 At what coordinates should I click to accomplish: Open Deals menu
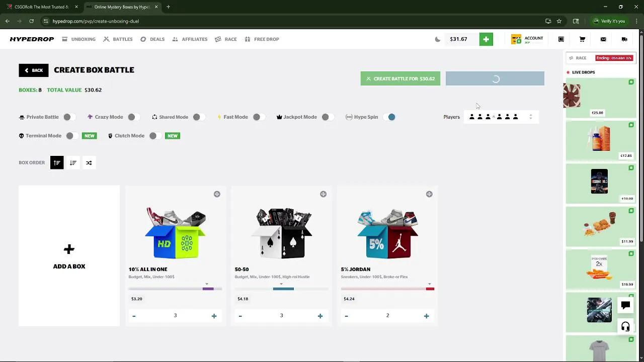(x=152, y=39)
